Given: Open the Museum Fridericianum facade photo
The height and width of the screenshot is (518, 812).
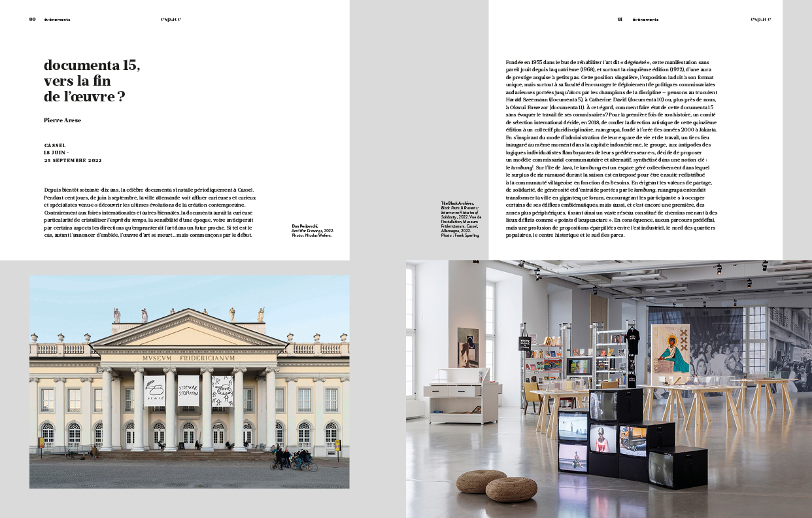Looking at the screenshot, I should [x=189, y=381].
